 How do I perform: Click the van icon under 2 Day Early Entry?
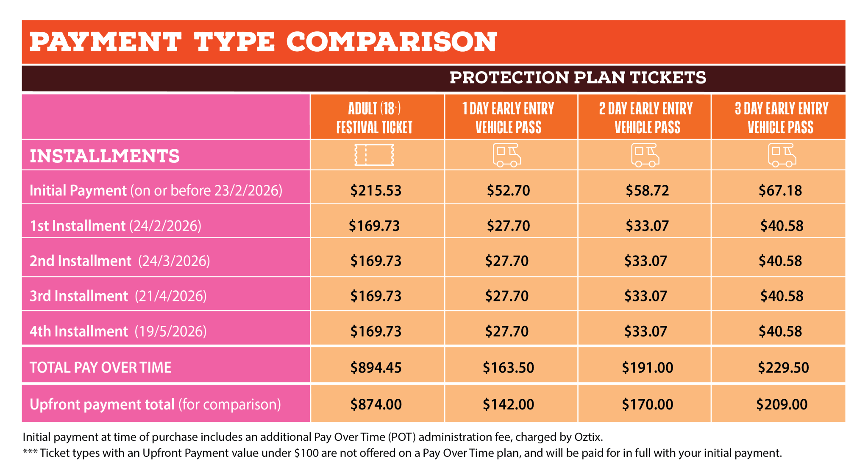point(645,155)
